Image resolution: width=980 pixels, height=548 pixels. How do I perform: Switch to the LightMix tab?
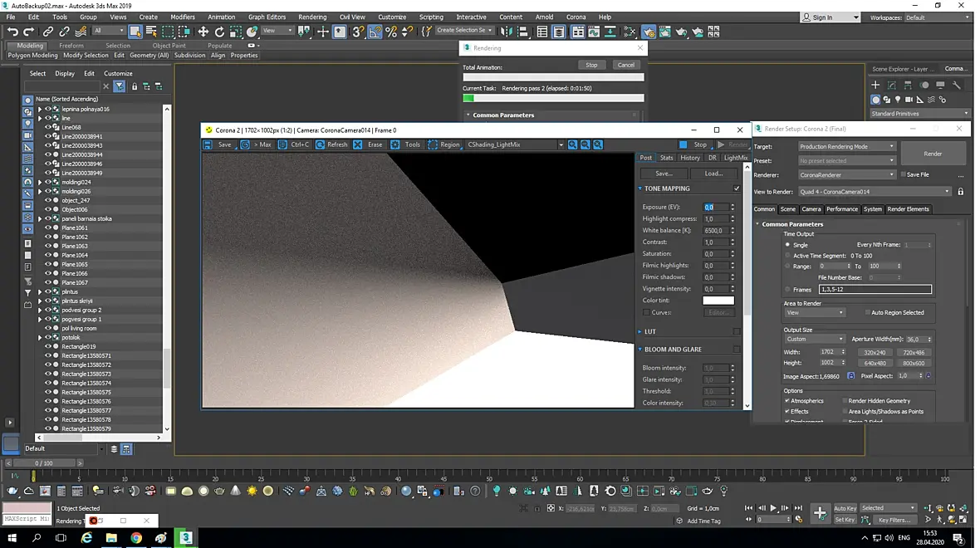[735, 158]
